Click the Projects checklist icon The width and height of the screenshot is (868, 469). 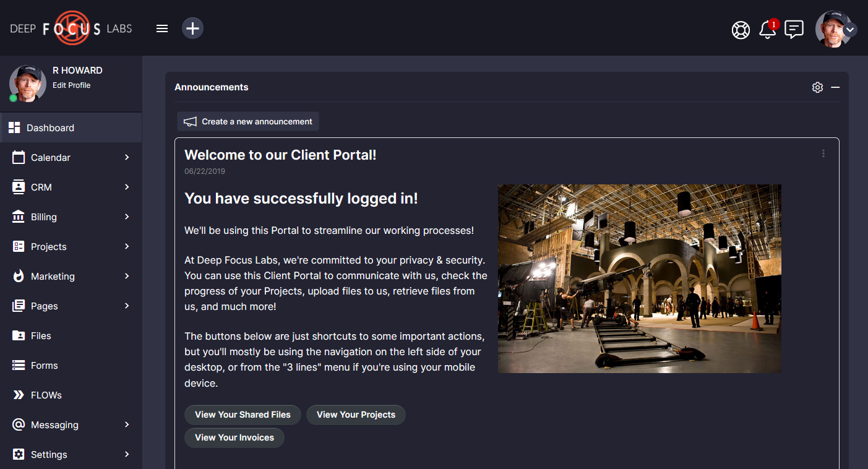click(19, 246)
